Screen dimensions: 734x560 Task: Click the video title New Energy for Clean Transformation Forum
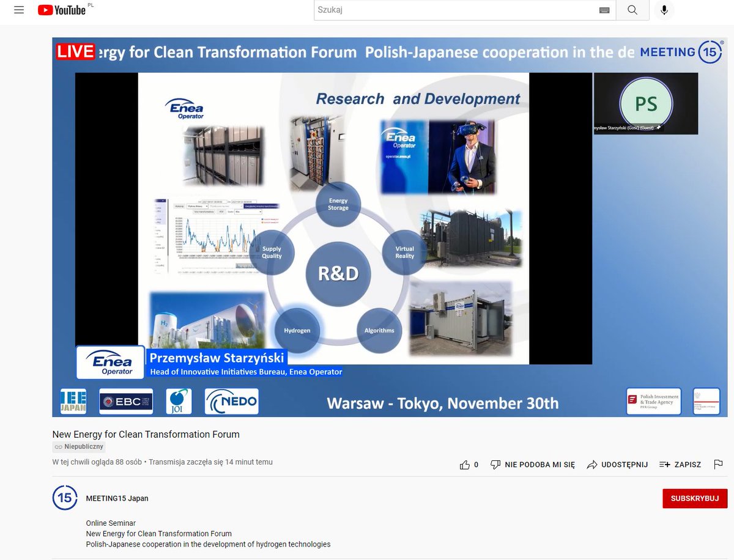146,434
